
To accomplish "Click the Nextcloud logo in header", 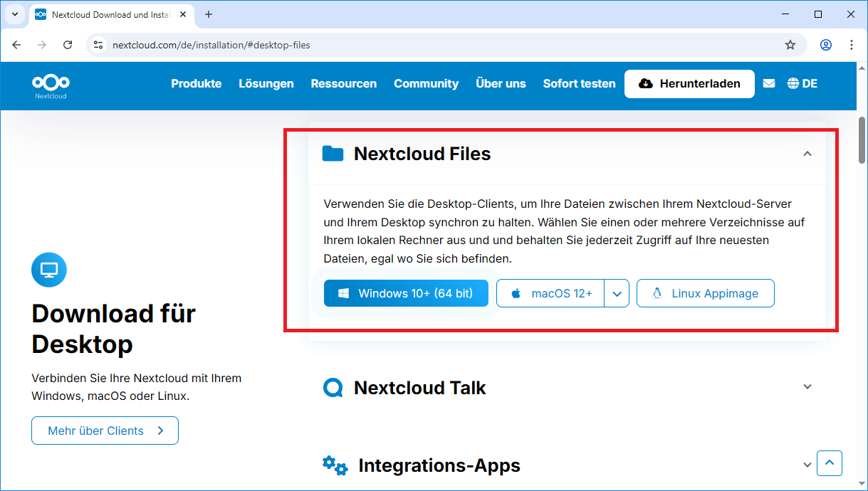I will [51, 85].
